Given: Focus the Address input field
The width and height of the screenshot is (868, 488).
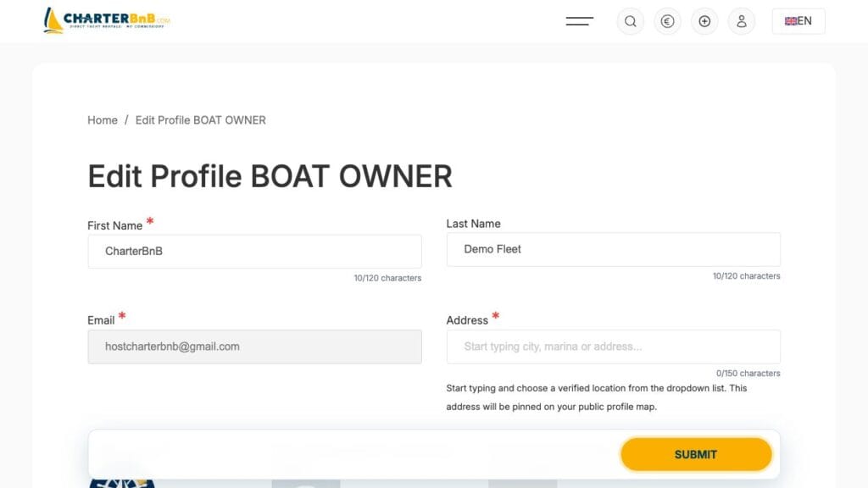Looking at the screenshot, I should [614, 347].
